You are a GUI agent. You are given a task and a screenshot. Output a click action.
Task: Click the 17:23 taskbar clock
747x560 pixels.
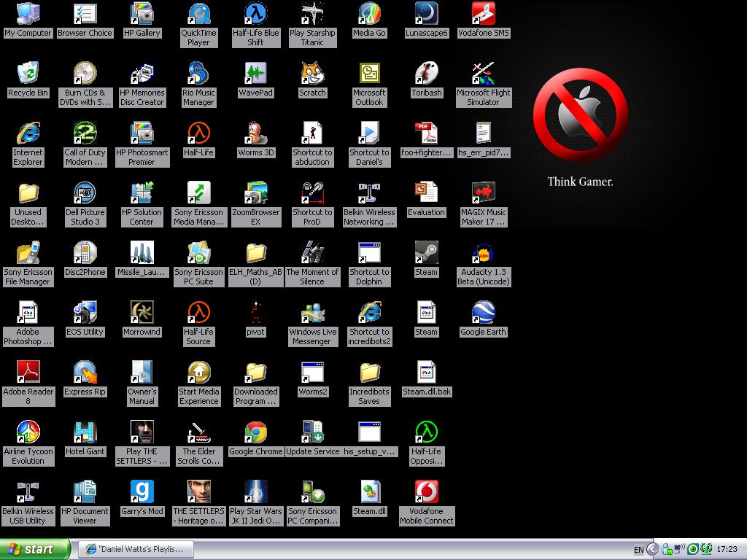pos(727,550)
